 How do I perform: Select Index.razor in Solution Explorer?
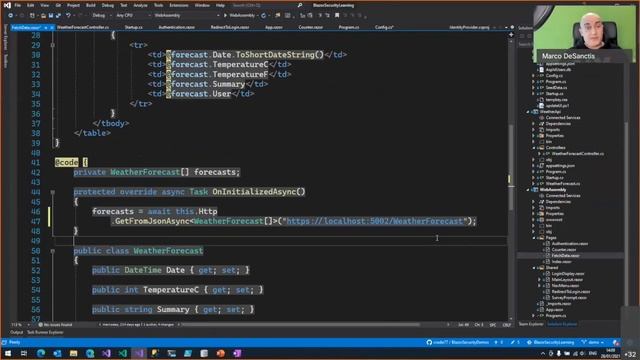tap(561, 262)
